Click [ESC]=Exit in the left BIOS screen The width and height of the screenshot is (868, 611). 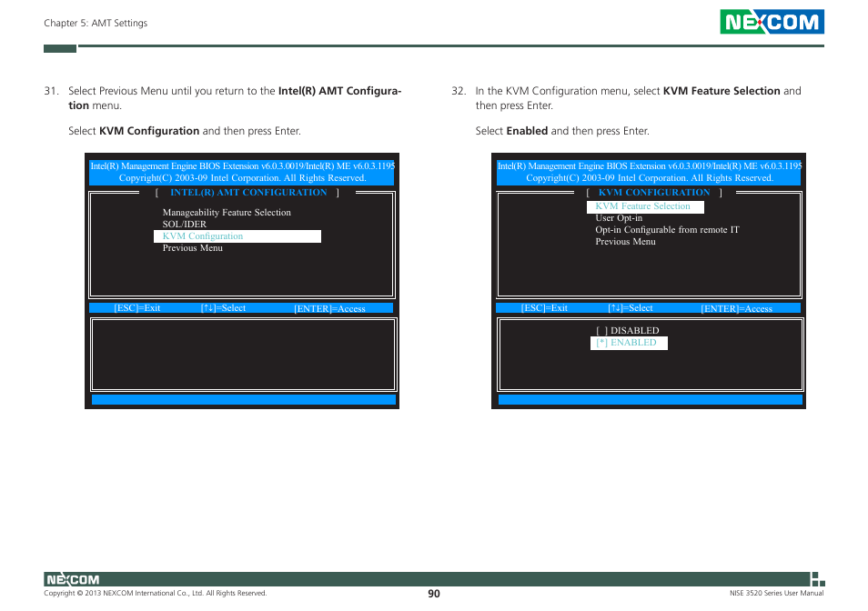tap(137, 308)
